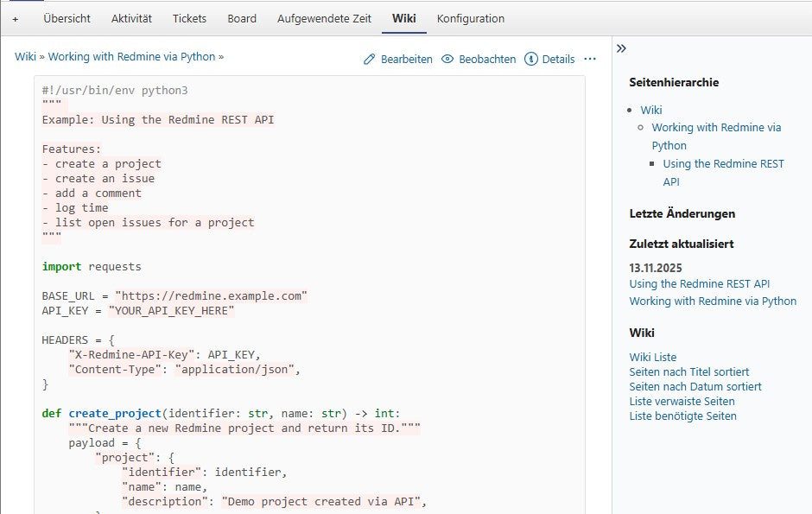The height and width of the screenshot is (514, 812).
Task: Collapse the sidebar with double chevron
Action: tap(621, 49)
